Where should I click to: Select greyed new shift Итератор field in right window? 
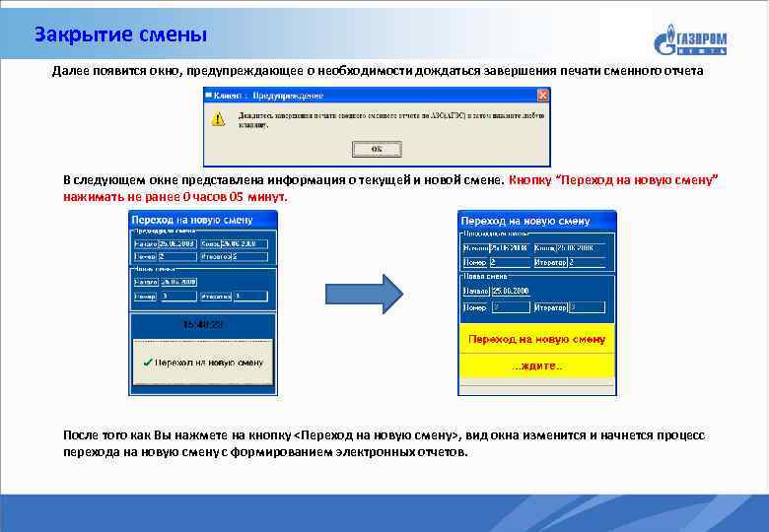587,307
